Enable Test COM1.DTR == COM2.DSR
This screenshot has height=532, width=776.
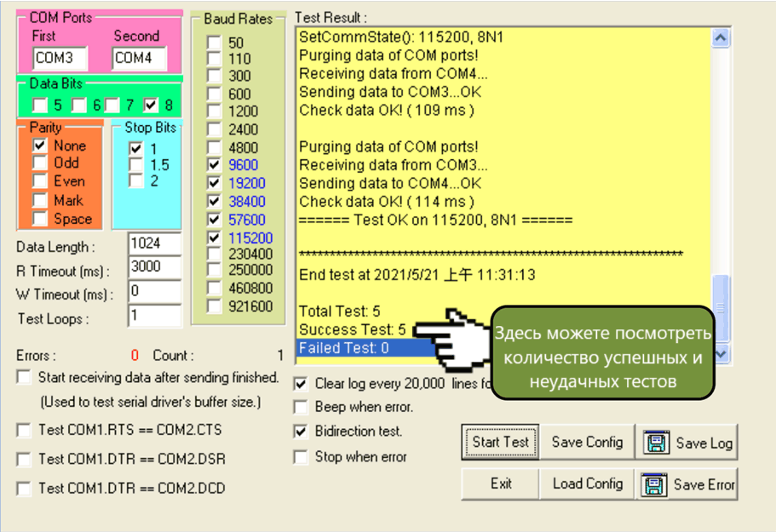pyautogui.click(x=24, y=460)
